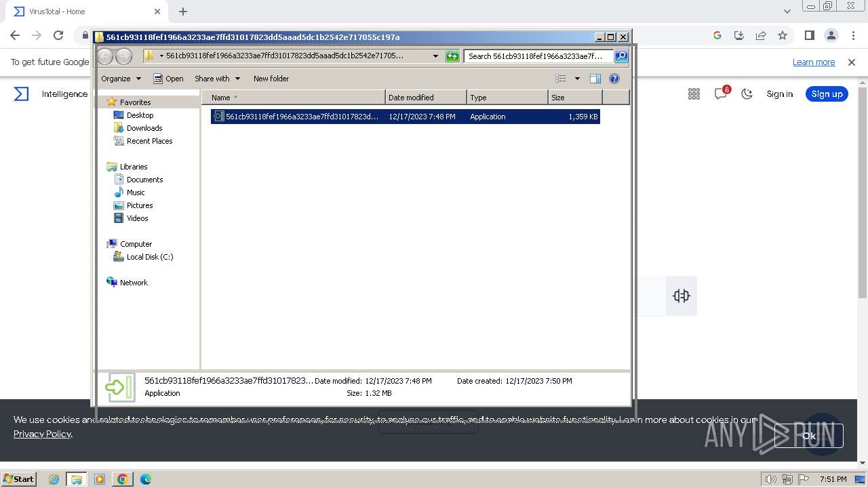The image size is (868, 488).
Task: Click the taskbar volume speaker icon
Action: pyautogui.click(x=770, y=479)
